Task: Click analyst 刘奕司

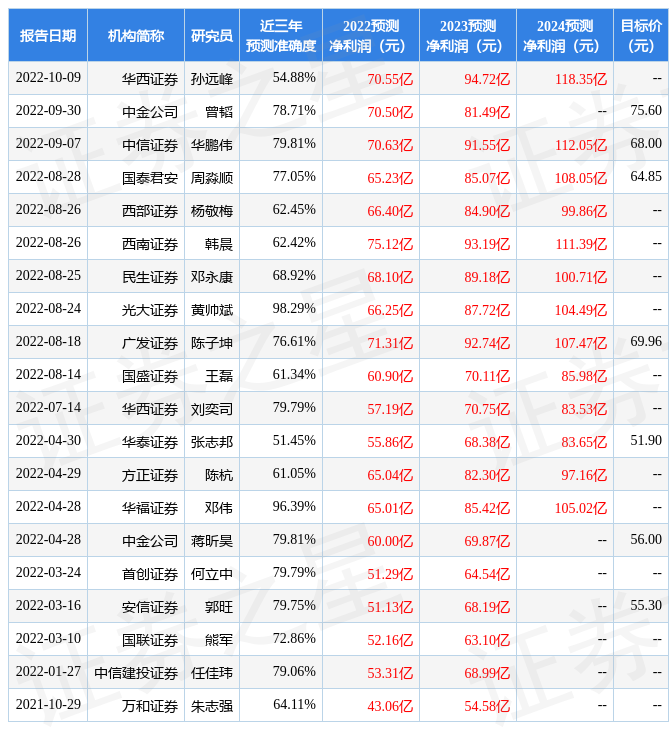Action: tap(212, 409)
